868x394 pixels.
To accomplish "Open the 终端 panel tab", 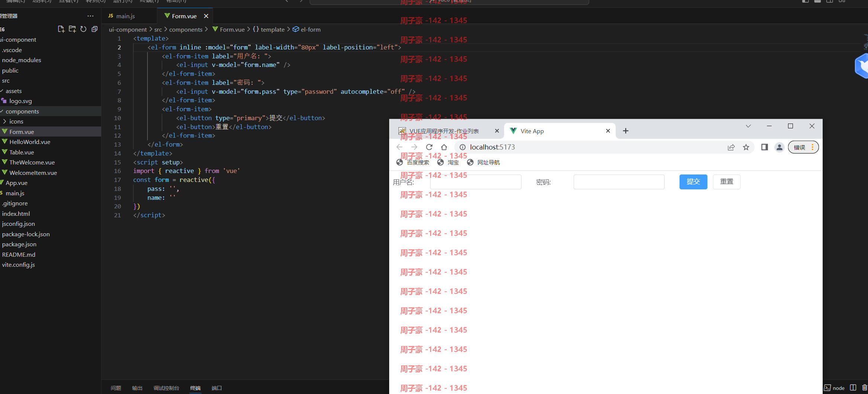I will point(196,388).
